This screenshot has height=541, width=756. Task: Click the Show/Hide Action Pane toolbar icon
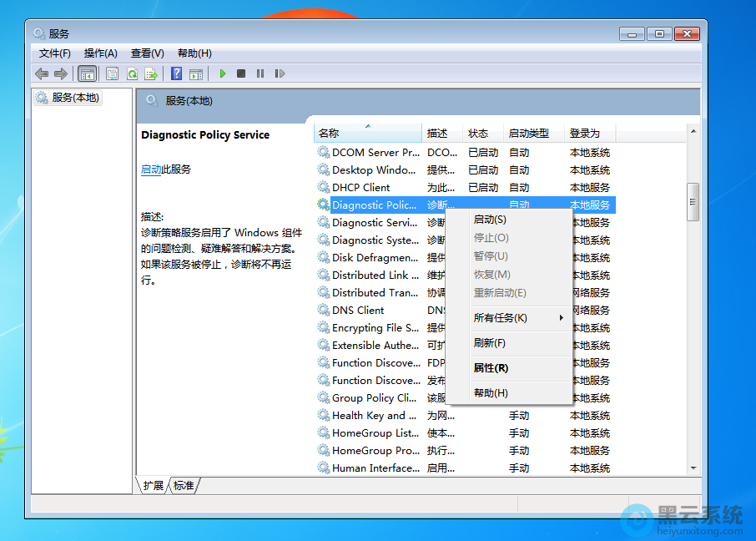tap(196, 73)
